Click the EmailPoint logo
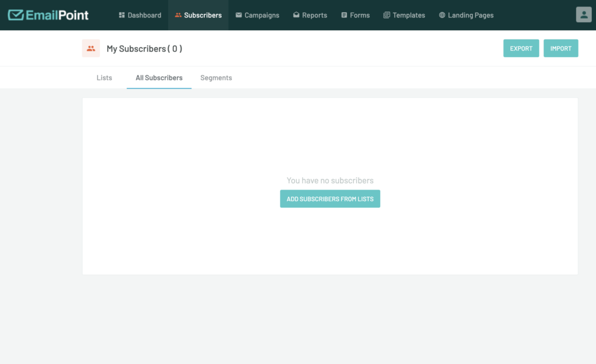The image size is (596, 364). (48, 15)
